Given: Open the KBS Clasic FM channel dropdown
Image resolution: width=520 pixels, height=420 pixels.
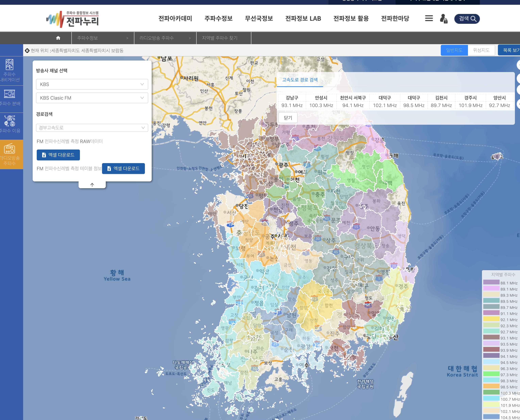Looking at the screenshot, I should point(92,98).
